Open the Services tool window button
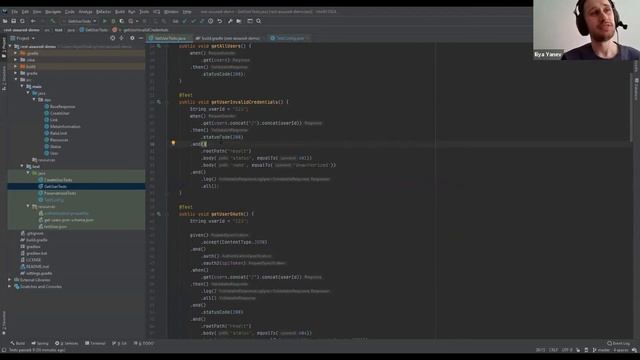 coord(67,343)
